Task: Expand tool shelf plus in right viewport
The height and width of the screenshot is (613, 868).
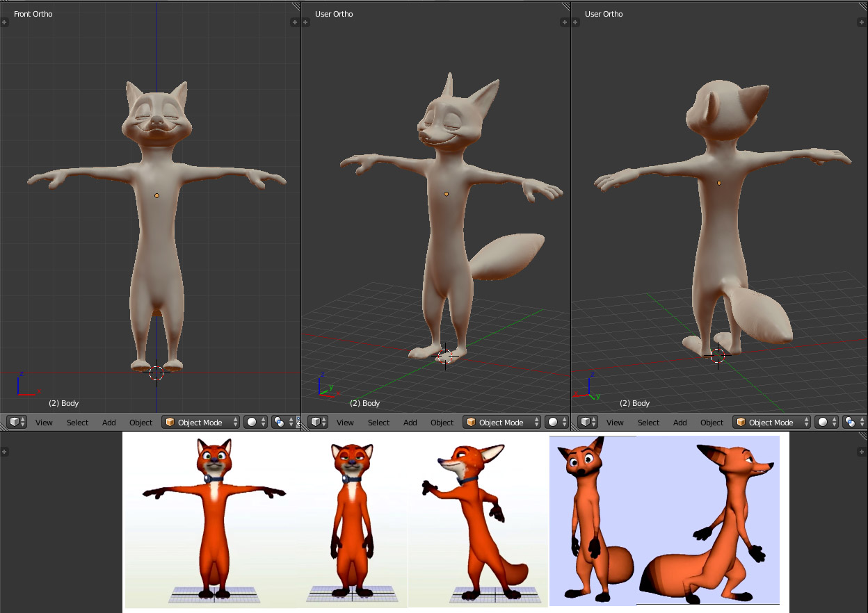Action: click(x=575, y=22)
